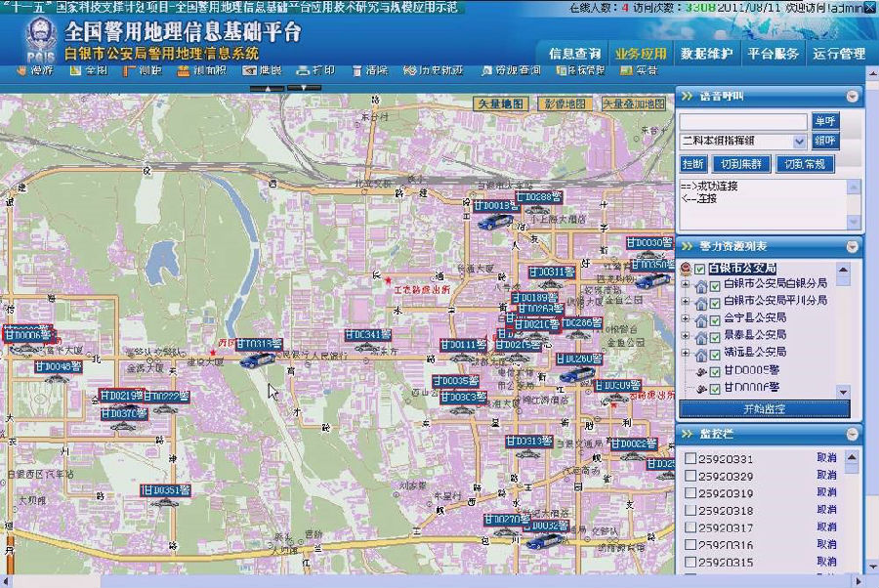This screenshot has width=879, height=588.
Task: Check the box next to 25920331
Action: 691,458
